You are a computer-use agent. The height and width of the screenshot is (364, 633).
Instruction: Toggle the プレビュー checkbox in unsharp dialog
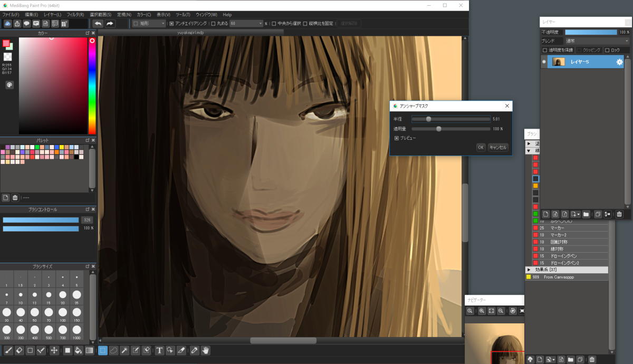pos(397,138)
